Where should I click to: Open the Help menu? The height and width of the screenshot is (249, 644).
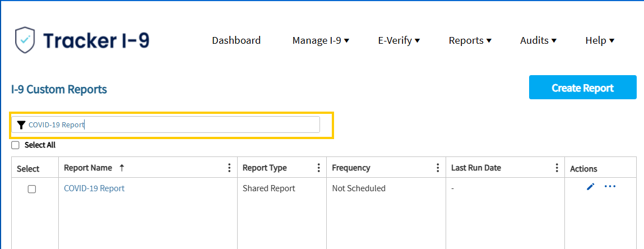click(600, 41)
